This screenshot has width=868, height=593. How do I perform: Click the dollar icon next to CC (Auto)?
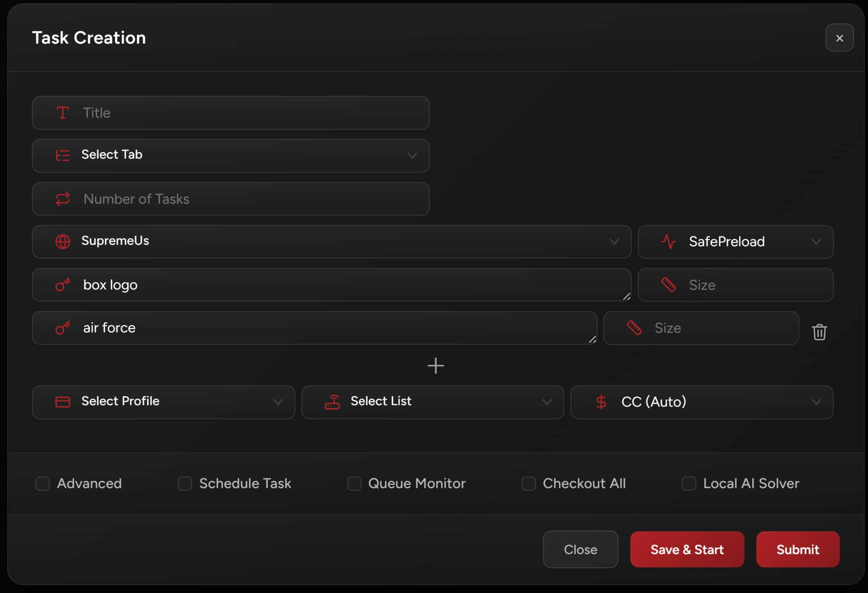point(601,402)
